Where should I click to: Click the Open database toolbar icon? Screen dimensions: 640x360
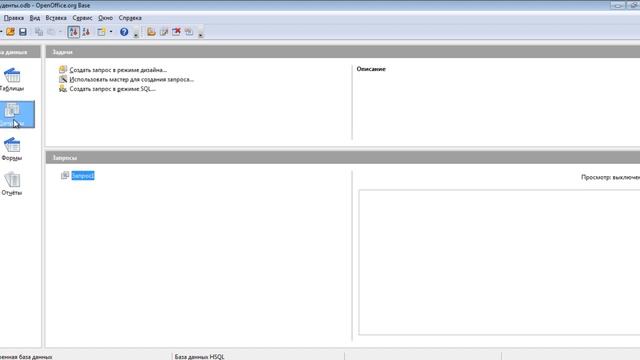pyautogui.click(x=10, y=32)
